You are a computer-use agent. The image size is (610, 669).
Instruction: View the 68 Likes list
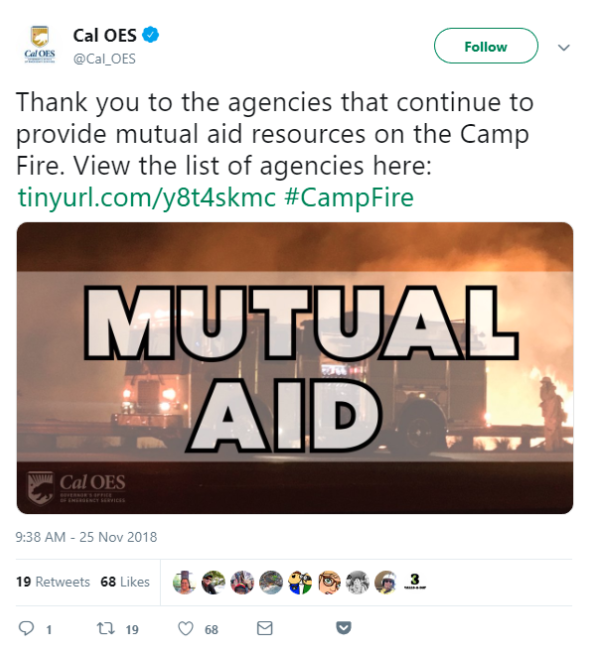pyautogui.click(x=125, y=582)
